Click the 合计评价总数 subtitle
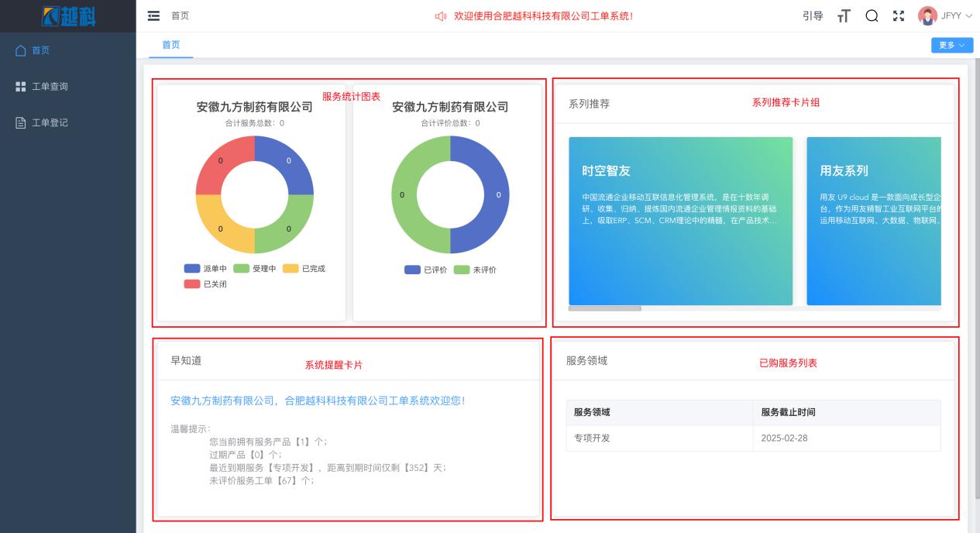 tap(450, 123)
